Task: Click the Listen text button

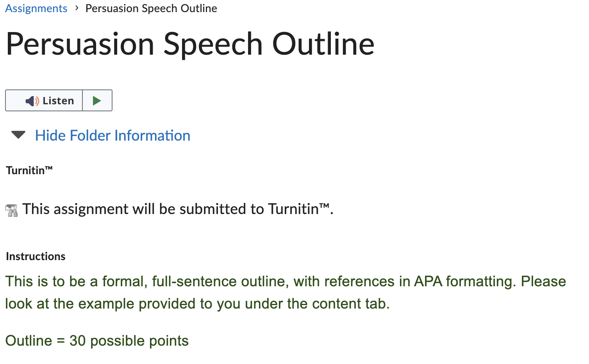Action: pos(58,101)
